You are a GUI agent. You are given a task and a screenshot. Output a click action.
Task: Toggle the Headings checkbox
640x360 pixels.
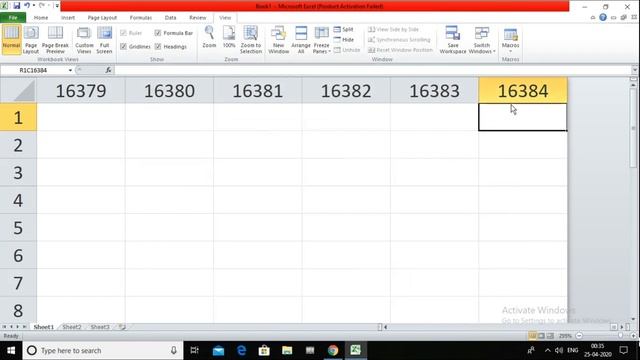[158, 47]
